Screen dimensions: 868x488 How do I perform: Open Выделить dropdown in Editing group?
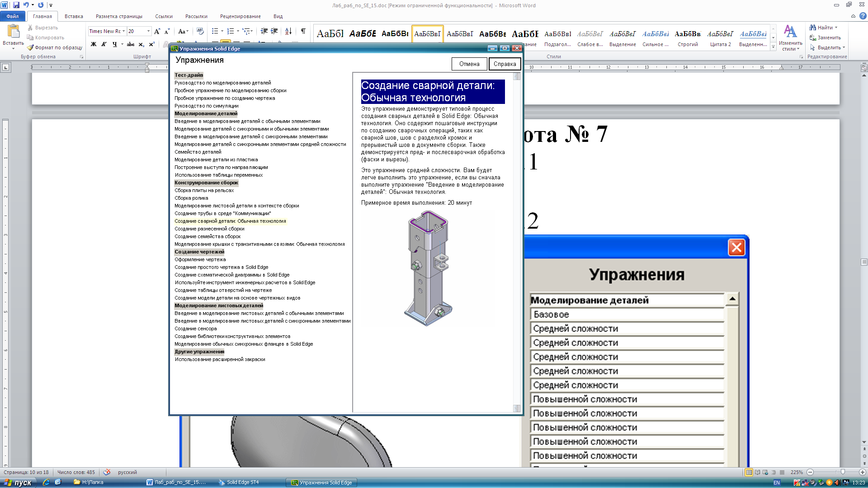pos(827,47)
